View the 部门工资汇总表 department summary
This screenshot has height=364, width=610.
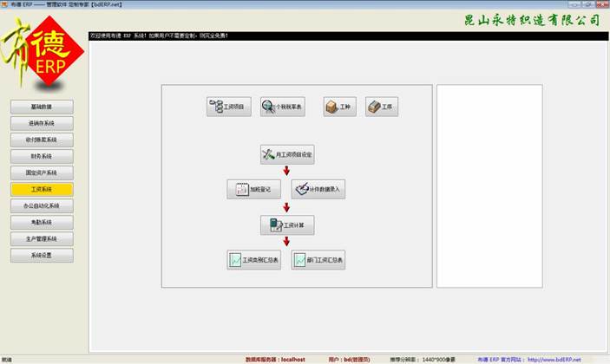pos(318,259)
